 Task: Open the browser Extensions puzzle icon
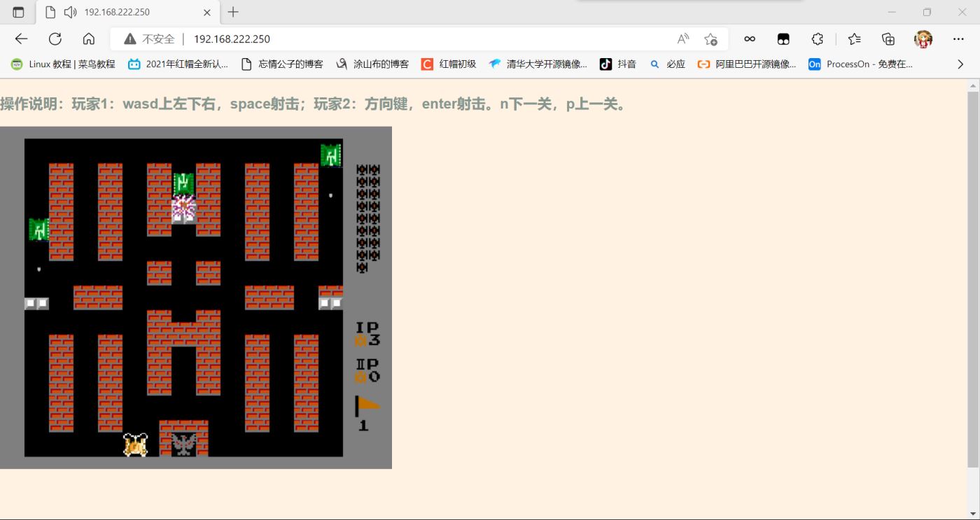(817, 39)
